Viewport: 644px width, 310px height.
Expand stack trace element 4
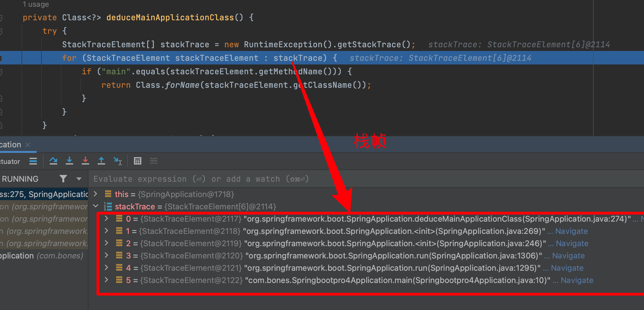(106, 267)
